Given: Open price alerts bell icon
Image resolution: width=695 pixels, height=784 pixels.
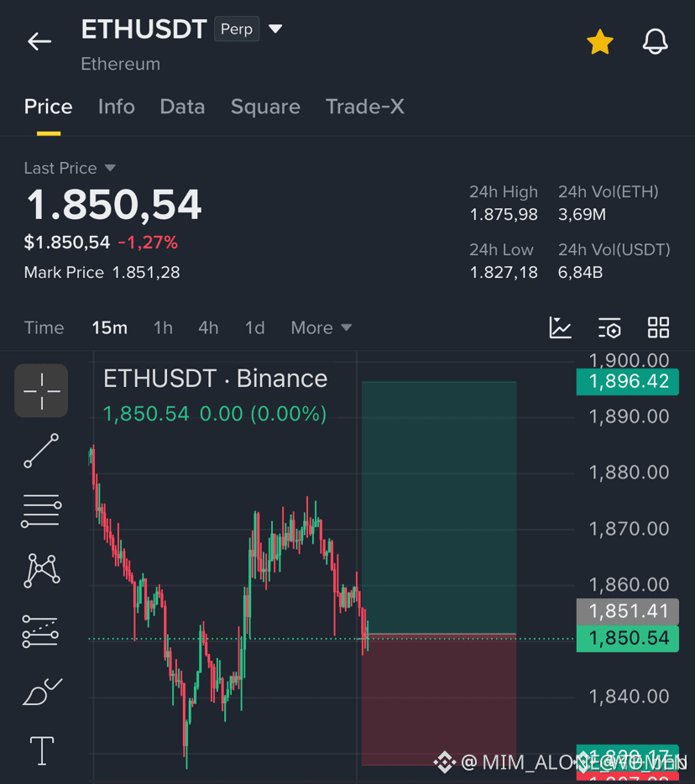Looking at the screenshot, I should (655, 41).
